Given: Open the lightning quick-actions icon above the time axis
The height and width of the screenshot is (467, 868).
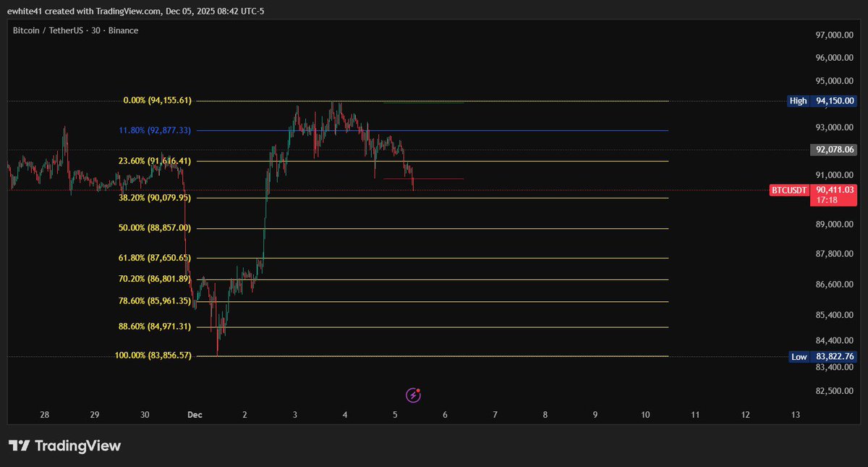Looking at the screenshot, I should click(x=412, y=395).
